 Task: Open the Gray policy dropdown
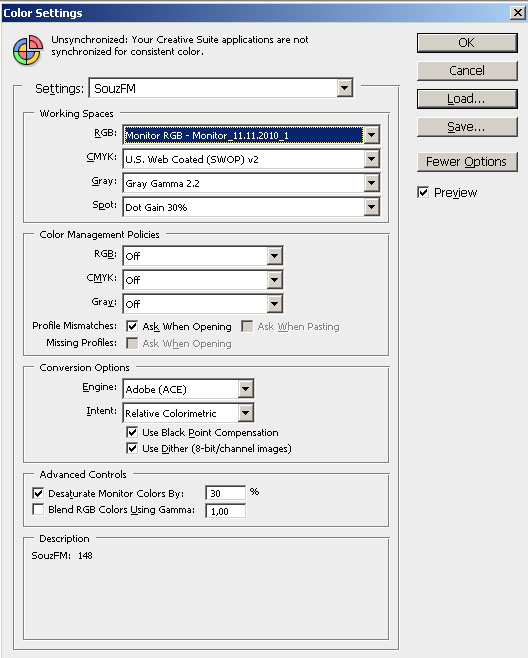[x=203, y=303]
